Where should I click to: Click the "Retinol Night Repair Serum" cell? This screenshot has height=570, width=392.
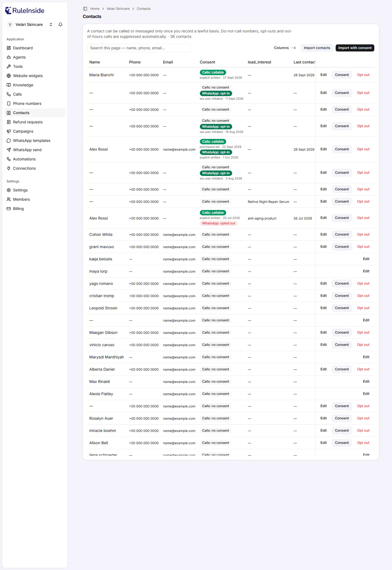[268, 202]
